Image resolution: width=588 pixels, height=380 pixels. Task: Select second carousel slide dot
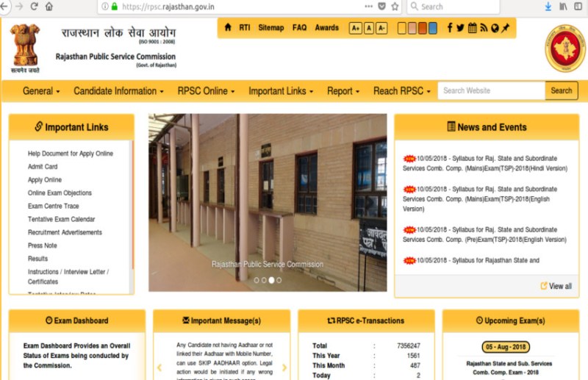click(x=264, y=280)
